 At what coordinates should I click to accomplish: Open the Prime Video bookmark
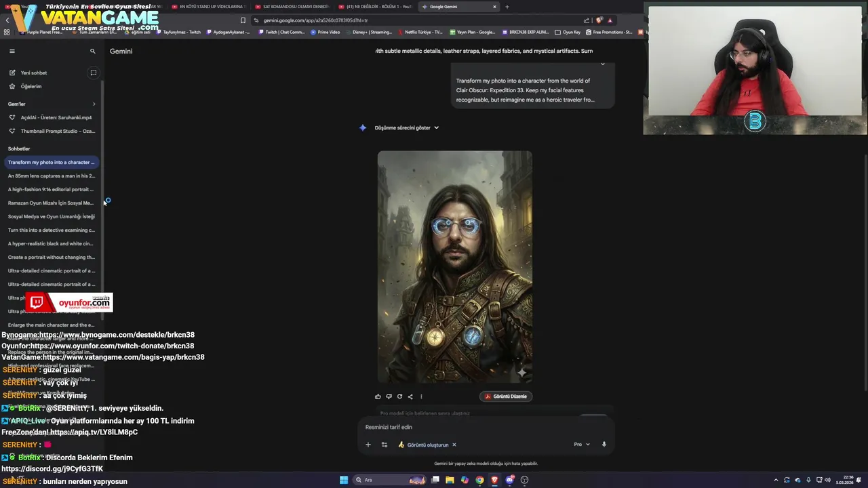[325, 32]
